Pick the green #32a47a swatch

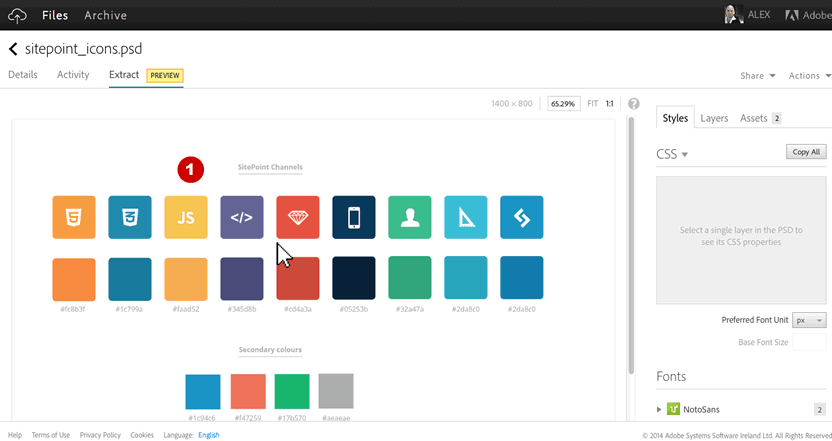click(410, 278)
